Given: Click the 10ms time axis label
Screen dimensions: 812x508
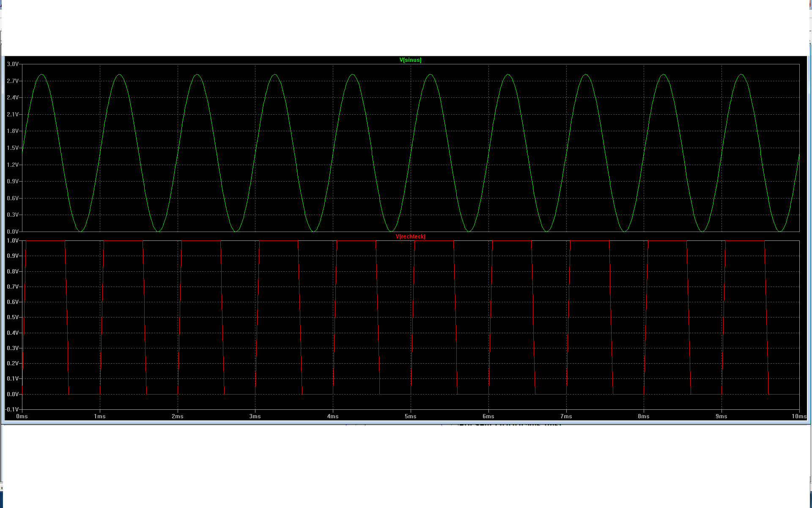Looking at the screenshot, I should pos(799,417).
